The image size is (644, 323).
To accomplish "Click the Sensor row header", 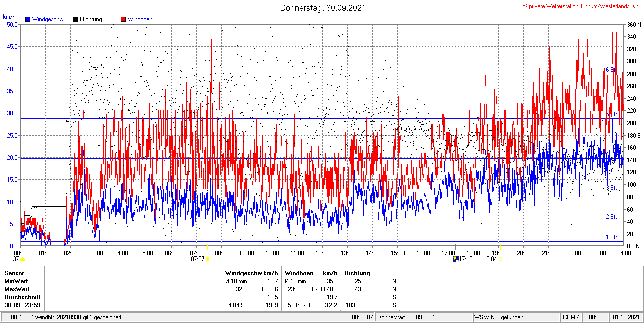I will 14,273.
